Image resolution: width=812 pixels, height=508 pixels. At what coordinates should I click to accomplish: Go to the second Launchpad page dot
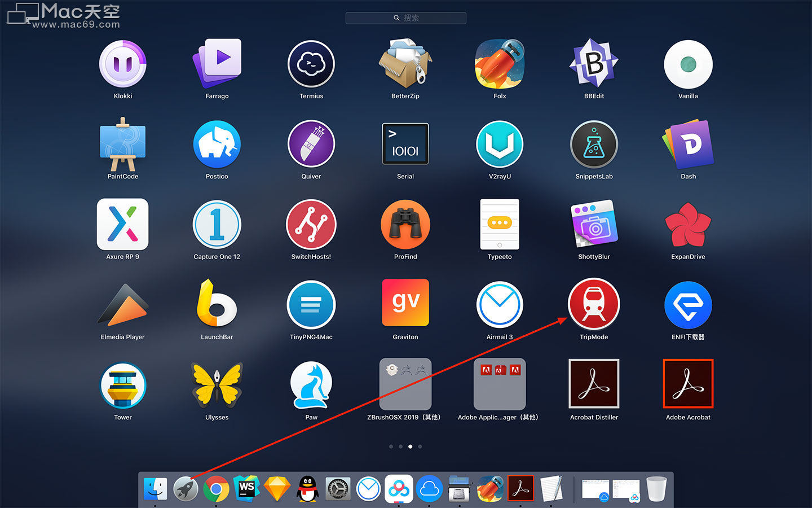(x=400, y=446)
